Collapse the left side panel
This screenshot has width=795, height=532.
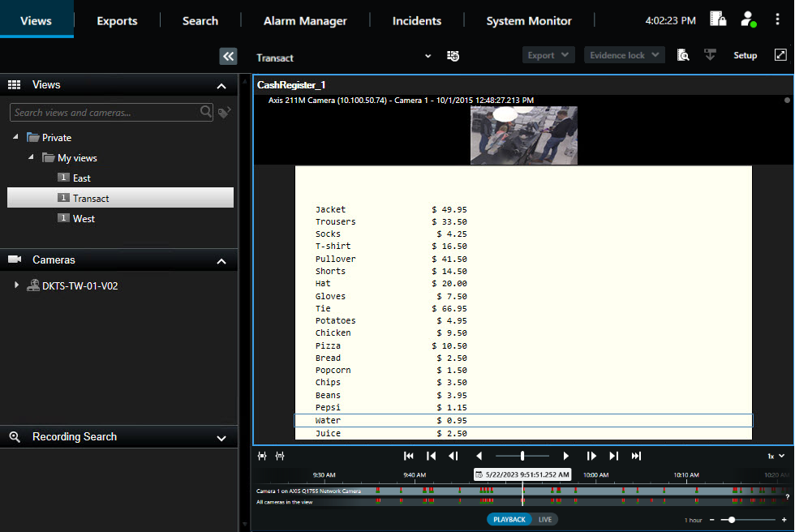(228, 56)
